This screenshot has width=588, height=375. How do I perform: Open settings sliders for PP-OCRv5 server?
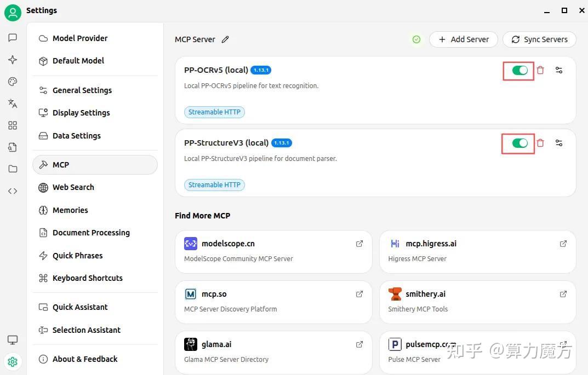click(559, 70)
